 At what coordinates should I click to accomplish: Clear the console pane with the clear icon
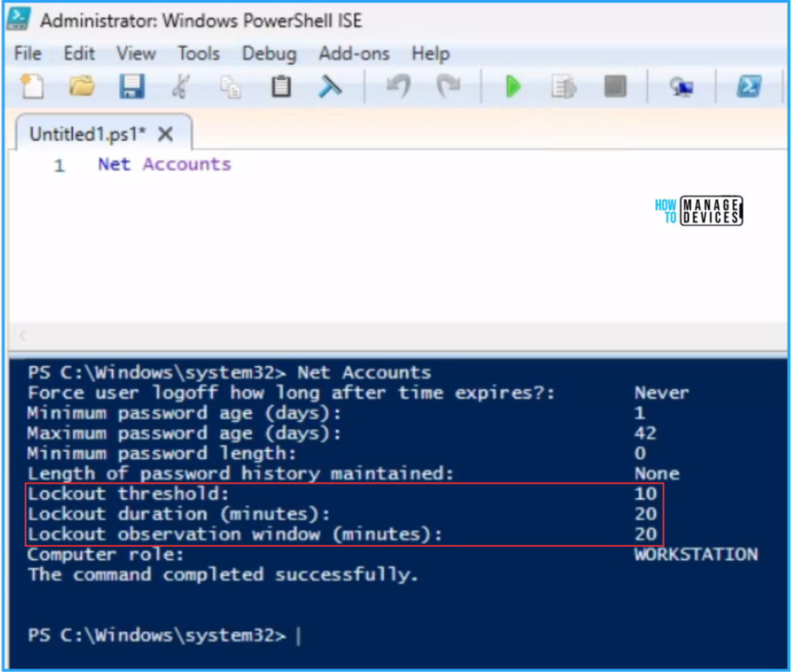pos(331,87)
